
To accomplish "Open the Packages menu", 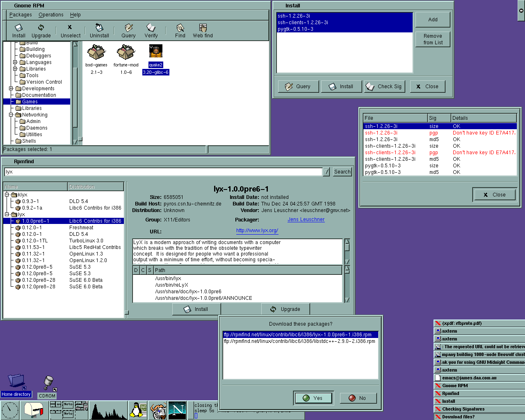I will (x=21, y=15).
